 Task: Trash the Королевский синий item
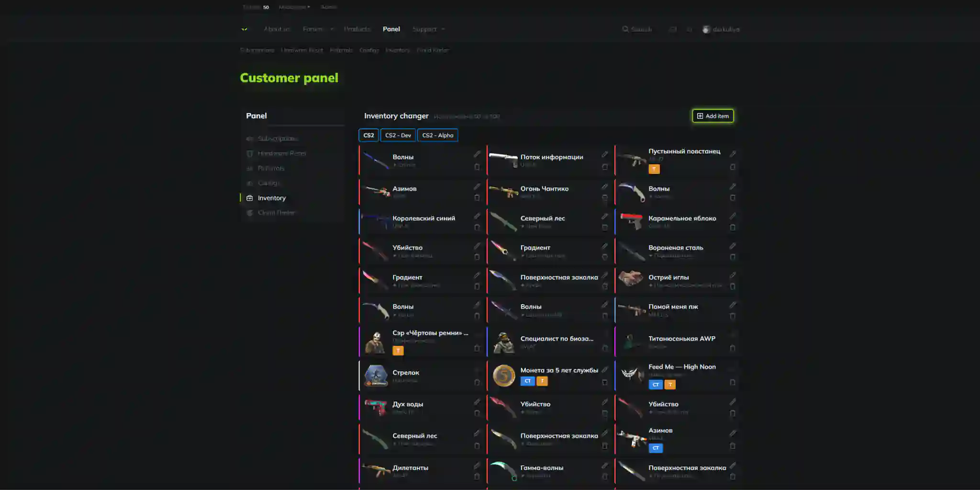[477, 228]
